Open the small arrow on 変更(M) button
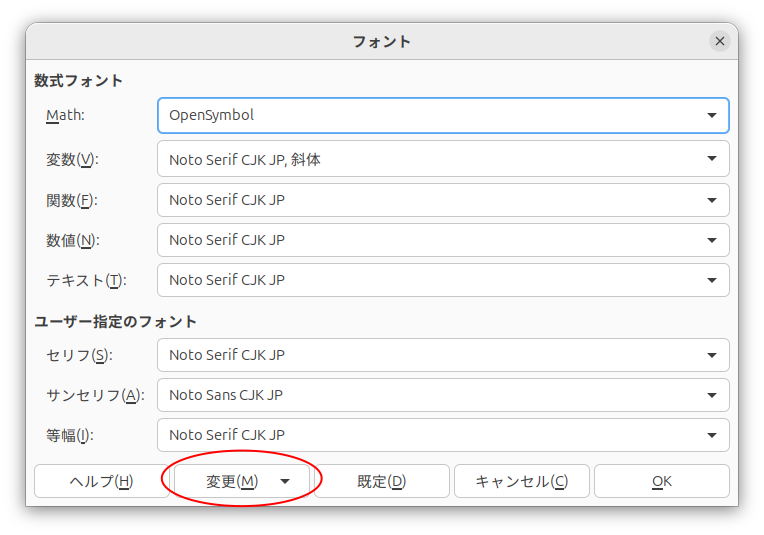764x535 pixels. coord(285,481)
